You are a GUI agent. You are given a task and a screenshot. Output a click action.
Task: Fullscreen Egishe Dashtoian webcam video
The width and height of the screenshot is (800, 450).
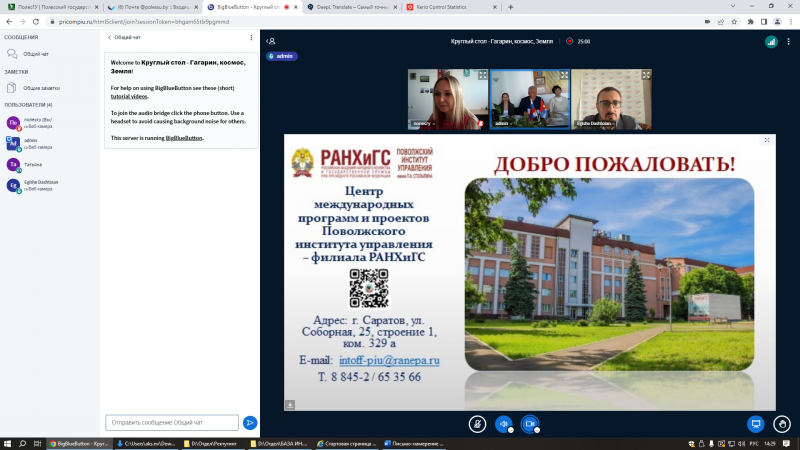coord(646,75)
